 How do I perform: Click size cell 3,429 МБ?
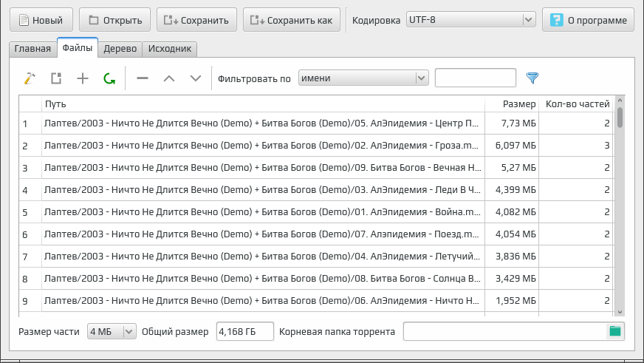[512, 279]
